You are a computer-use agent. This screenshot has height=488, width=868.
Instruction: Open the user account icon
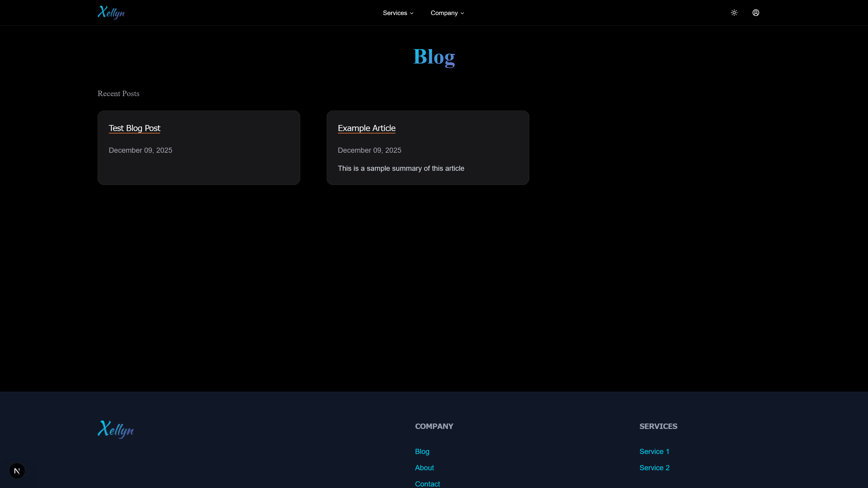click(756, 13)
